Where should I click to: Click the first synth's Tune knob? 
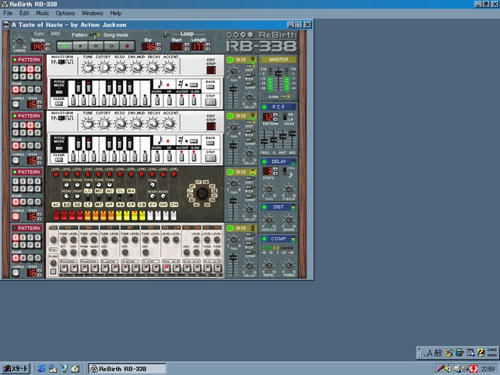[88, 67]
